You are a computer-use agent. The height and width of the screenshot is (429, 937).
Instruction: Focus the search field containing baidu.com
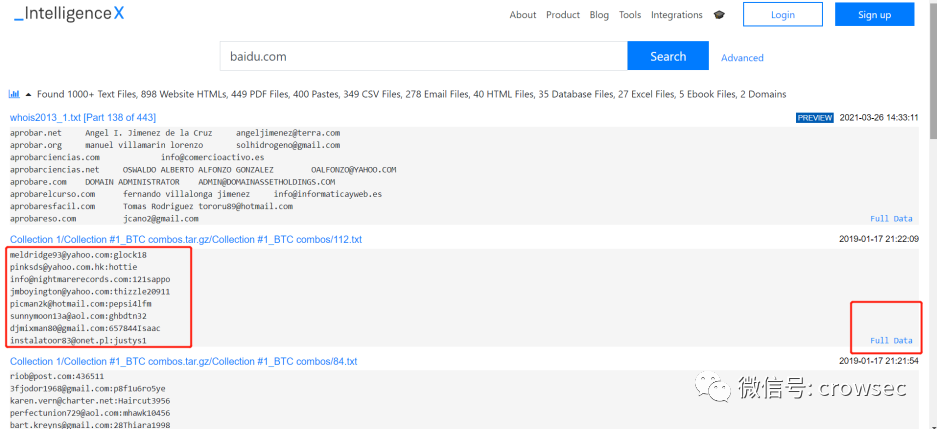[424, 56]
